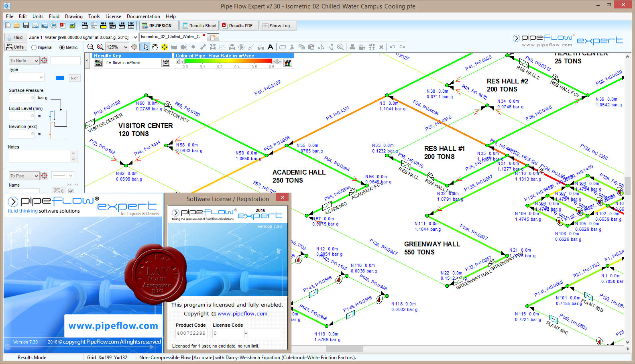
Task: Click the Units button in left panel
Action: [15, 47]
